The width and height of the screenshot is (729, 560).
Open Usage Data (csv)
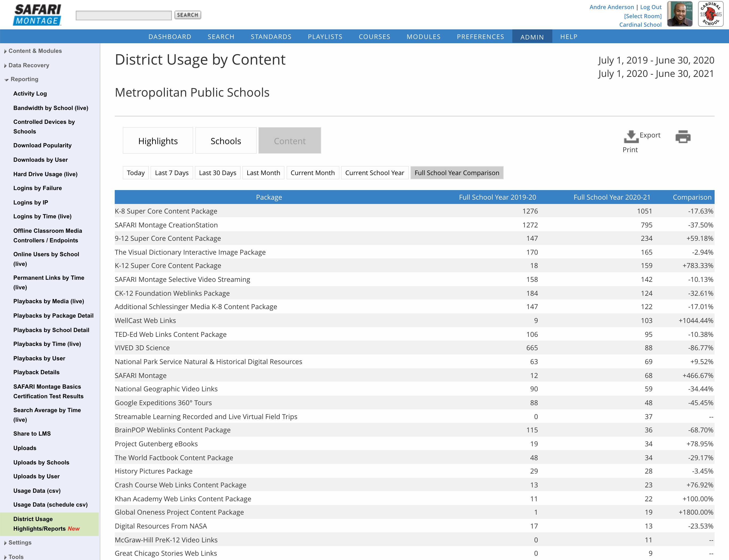click(x=37, y=491)
